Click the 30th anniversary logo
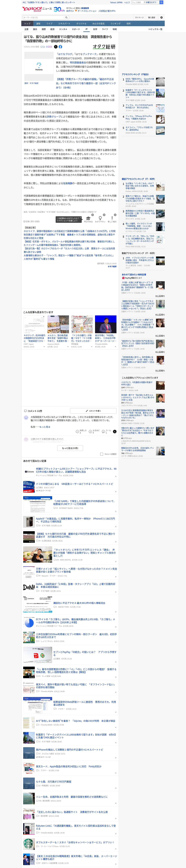Screen dimensions: 186x868 click(x=59, y=9)
